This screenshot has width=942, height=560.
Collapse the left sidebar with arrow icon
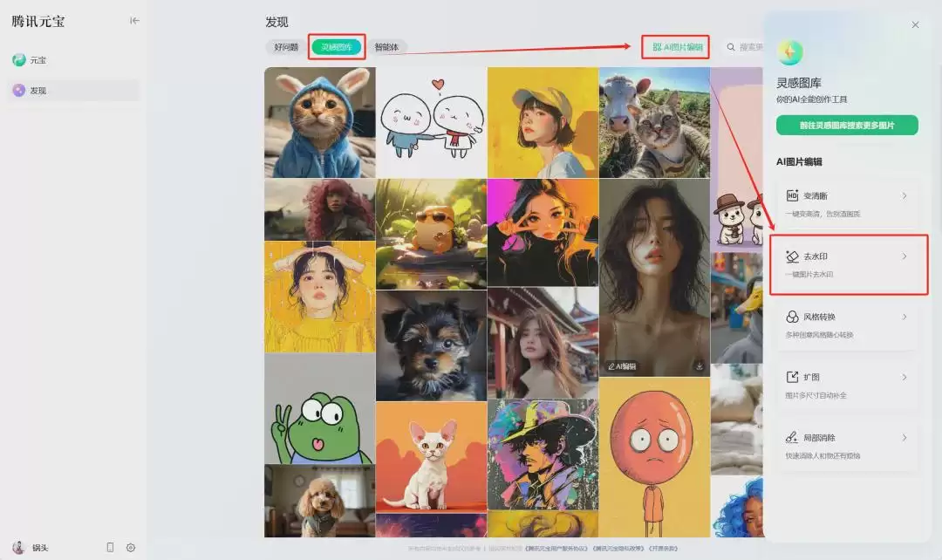coord(134,20)
